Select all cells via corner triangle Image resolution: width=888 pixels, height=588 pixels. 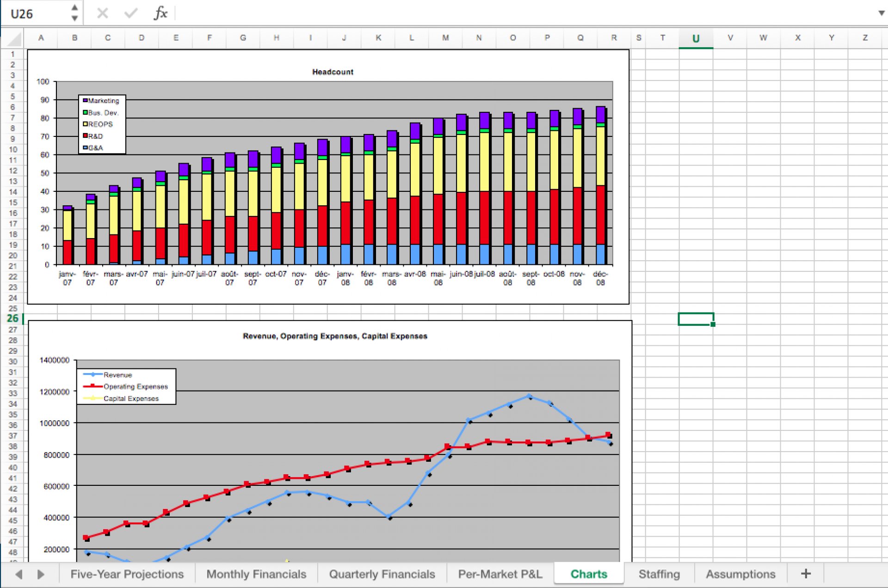(15, 39)
